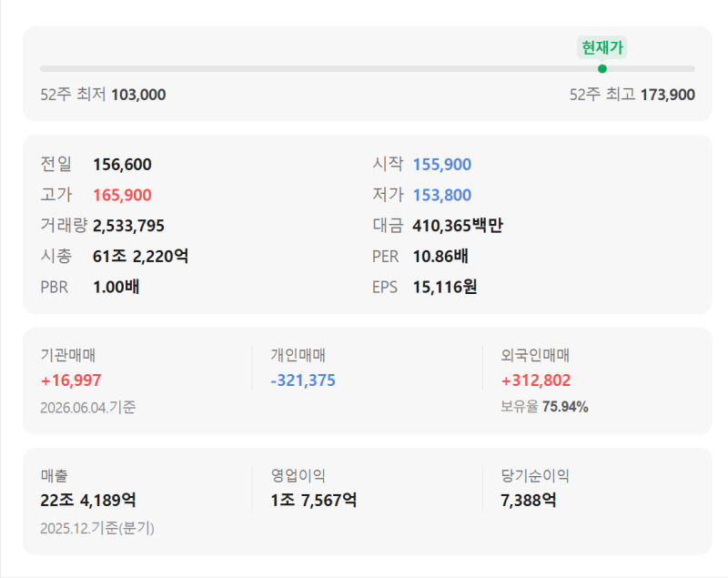The image size is (728, 578).
Task: Click the 시총 value 61조 2,220억
Action: (141, 257)
